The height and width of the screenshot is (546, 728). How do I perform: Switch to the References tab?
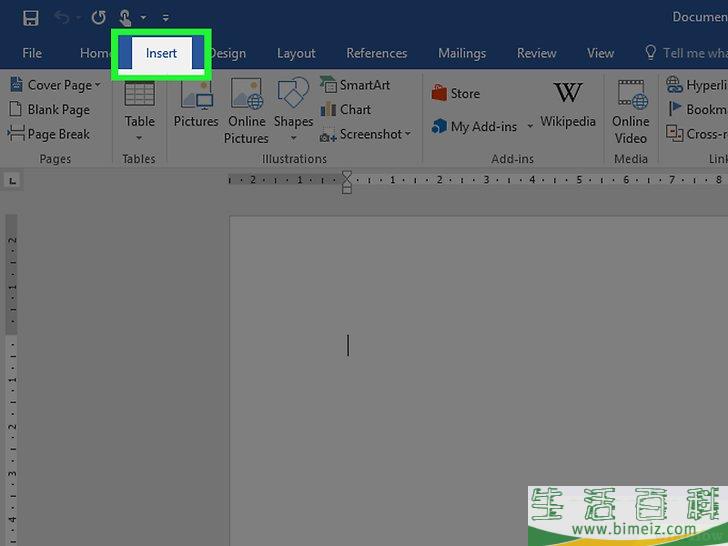tap(377, 53)
